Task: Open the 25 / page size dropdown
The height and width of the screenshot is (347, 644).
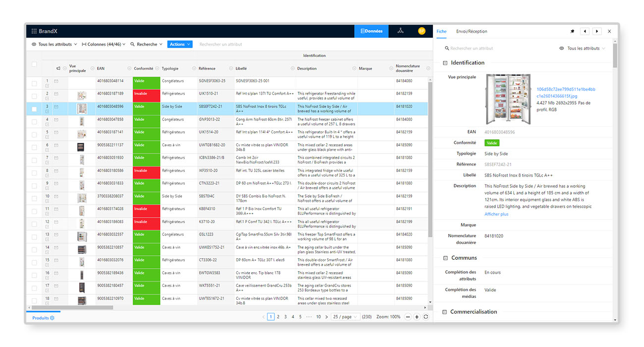Action: point(345,317)
